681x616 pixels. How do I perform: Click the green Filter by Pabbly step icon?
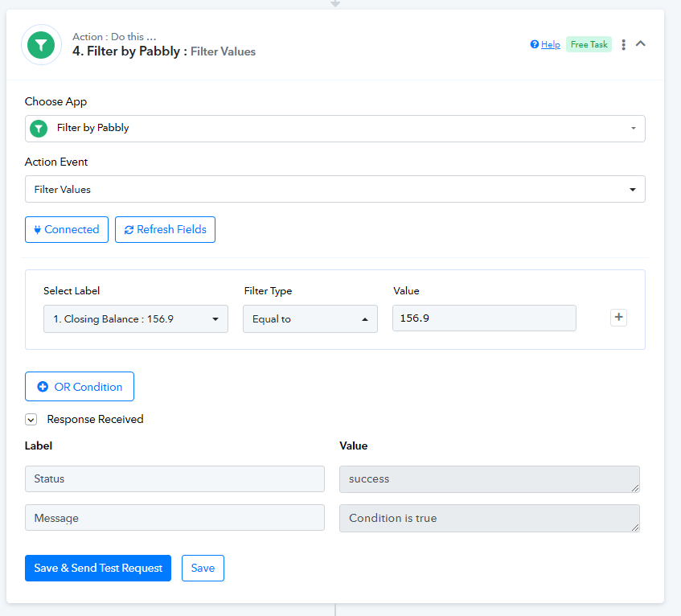coord(41,45)
